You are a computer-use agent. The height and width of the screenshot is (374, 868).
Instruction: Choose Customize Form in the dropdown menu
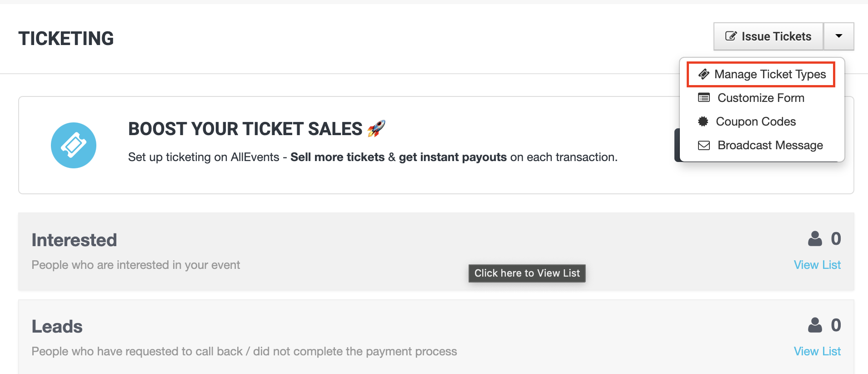[761, 98]
